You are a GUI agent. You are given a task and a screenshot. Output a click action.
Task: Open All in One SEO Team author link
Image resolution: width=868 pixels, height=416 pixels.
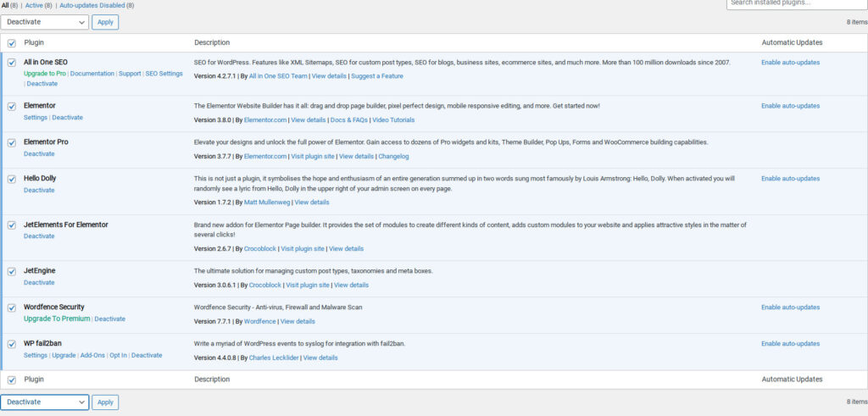(x=278, y=76)
